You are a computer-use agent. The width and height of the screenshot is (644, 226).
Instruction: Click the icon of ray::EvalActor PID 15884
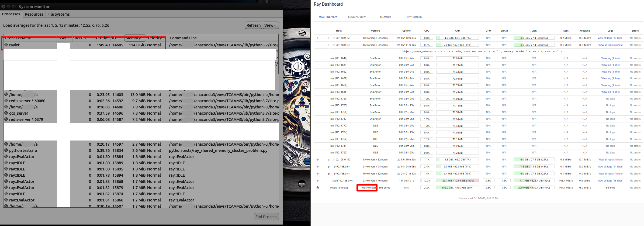[6, 157]
